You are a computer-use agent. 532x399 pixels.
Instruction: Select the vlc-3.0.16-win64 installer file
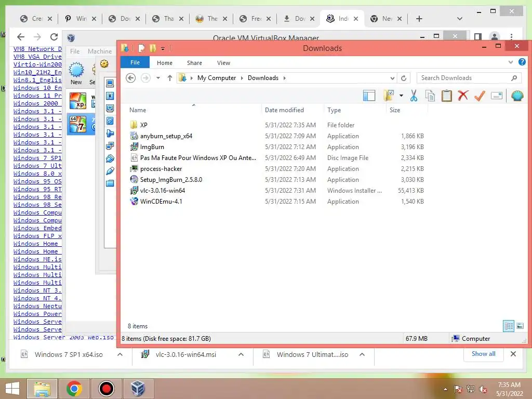pyautogui.click(x=163, y=191)
